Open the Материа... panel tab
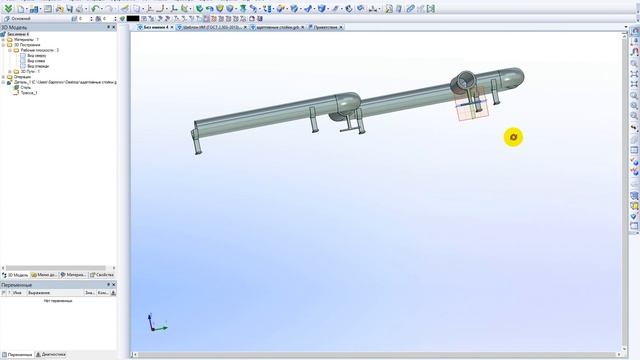Screen dimensions: 640x360 click(73, 275)
